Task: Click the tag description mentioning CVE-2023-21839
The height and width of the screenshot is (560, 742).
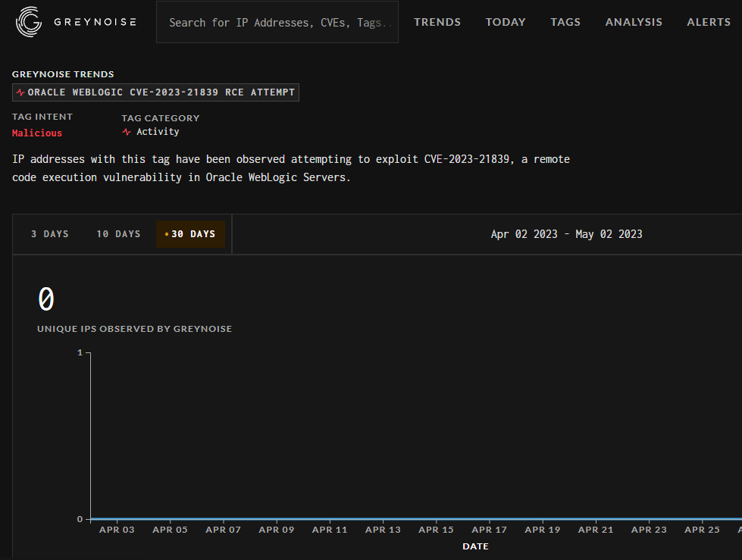Action: pyautogui.click(x=291, y=168)
